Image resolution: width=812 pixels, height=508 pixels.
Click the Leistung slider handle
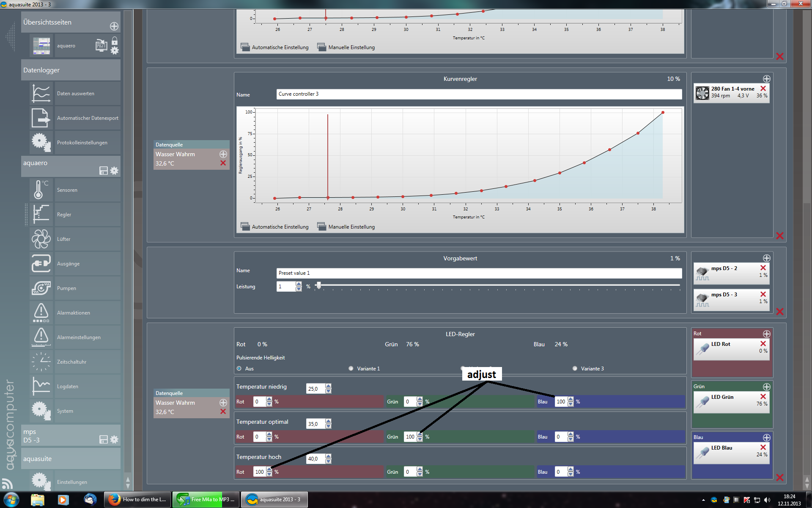319,285
